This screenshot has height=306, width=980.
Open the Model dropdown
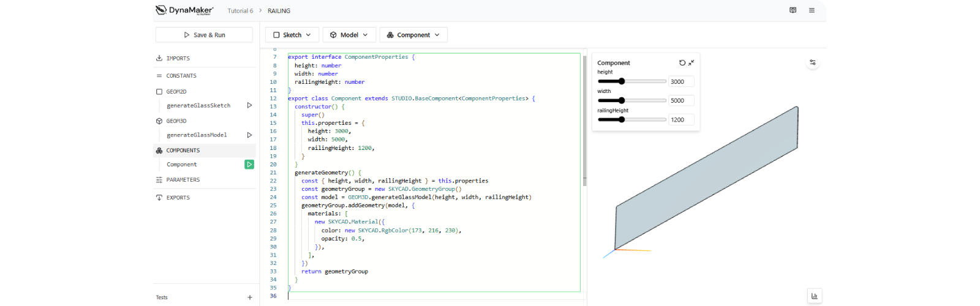coord(349,35)
